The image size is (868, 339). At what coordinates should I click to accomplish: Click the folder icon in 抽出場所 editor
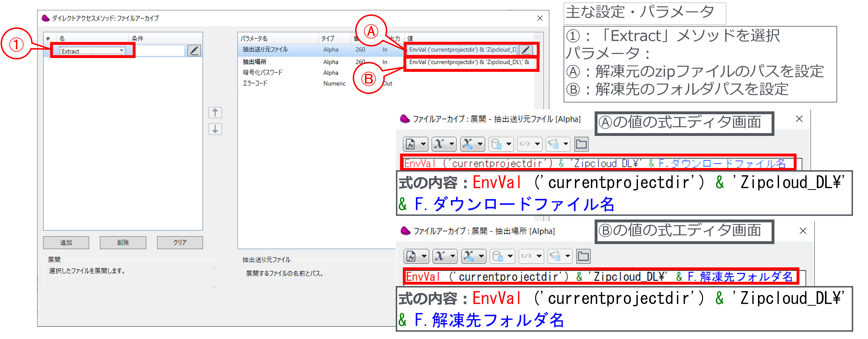pyautogui.click(x=583, y=256)
